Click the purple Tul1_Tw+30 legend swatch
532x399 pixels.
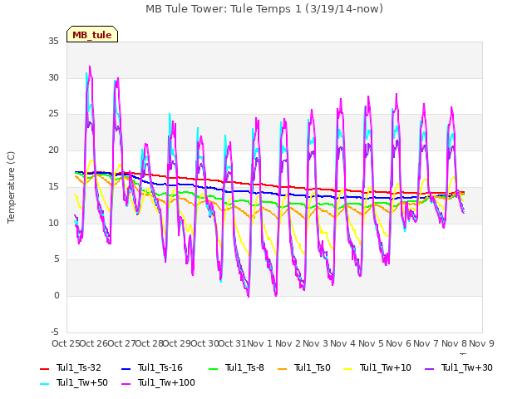click(x=430, y=368)
